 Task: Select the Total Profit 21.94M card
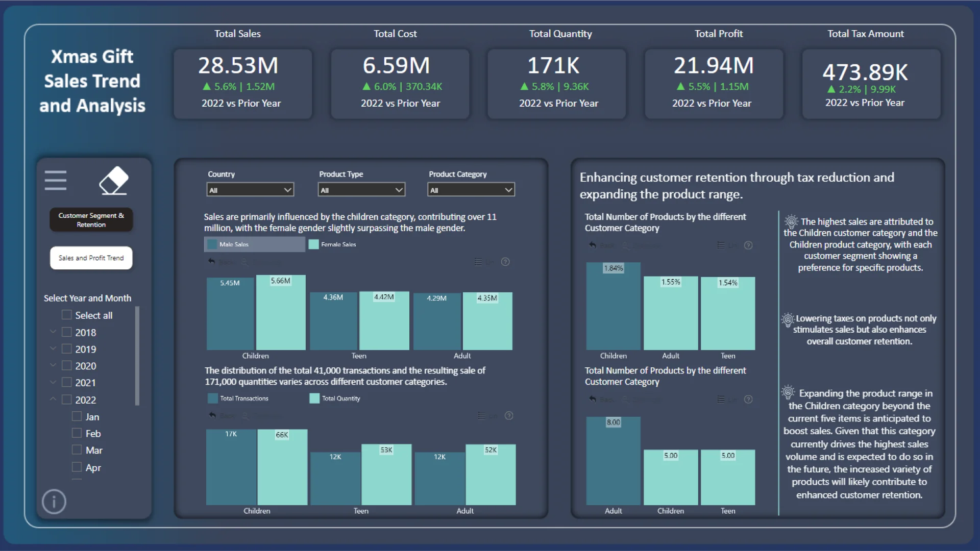tap(714, 84)
